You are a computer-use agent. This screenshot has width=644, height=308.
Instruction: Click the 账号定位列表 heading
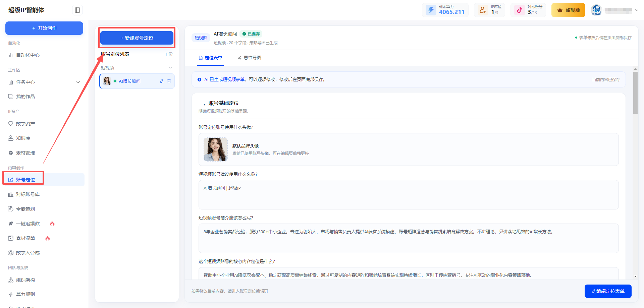[115, 54]
